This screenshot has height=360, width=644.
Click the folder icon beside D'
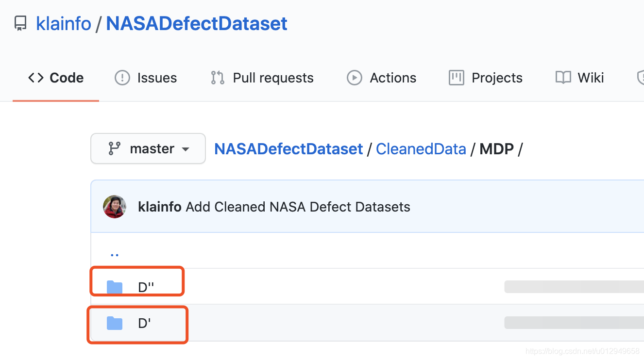[x=115, y=323]
